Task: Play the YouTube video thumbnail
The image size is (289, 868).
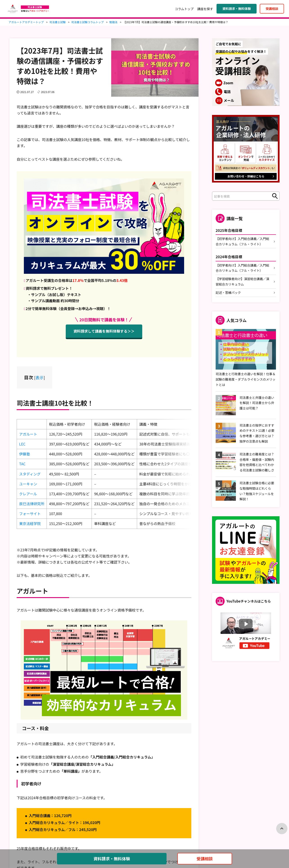Action: (246, 623)
